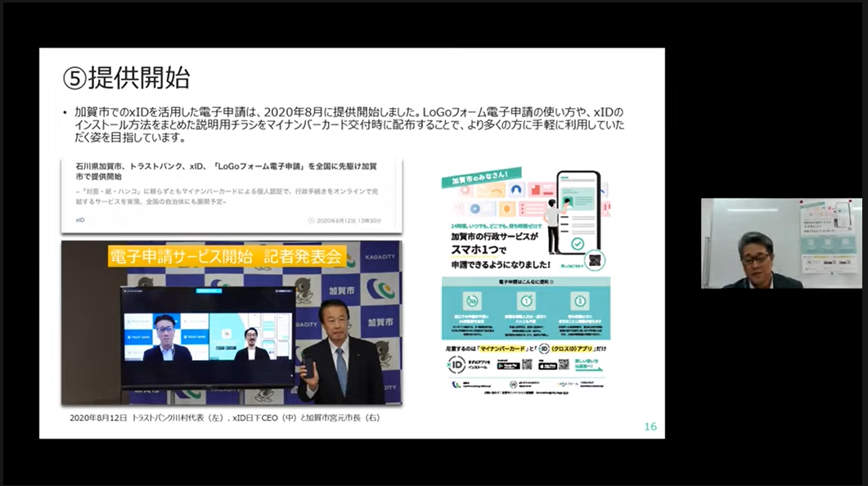Click the 電子申請サービス開始 記者発表会 yellow banner
Image resolution: width=868 pixels, height=486 pixels.
(227, 256)
